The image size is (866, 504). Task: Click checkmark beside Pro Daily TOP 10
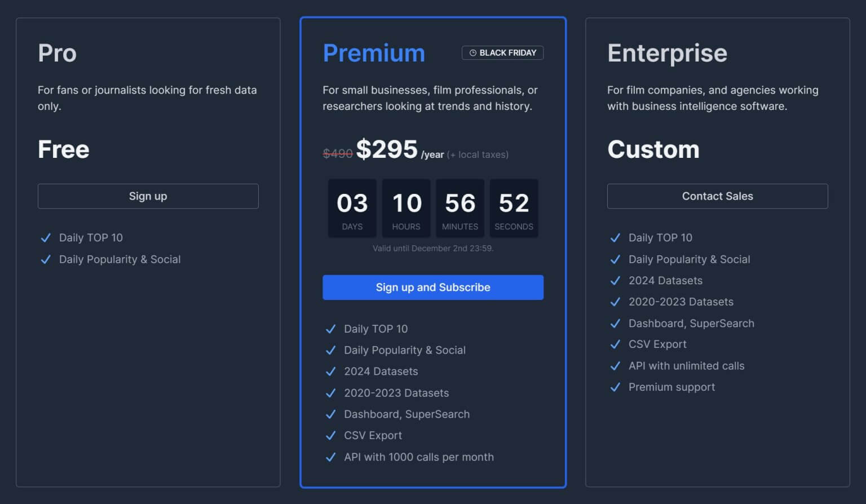[46, 238]
